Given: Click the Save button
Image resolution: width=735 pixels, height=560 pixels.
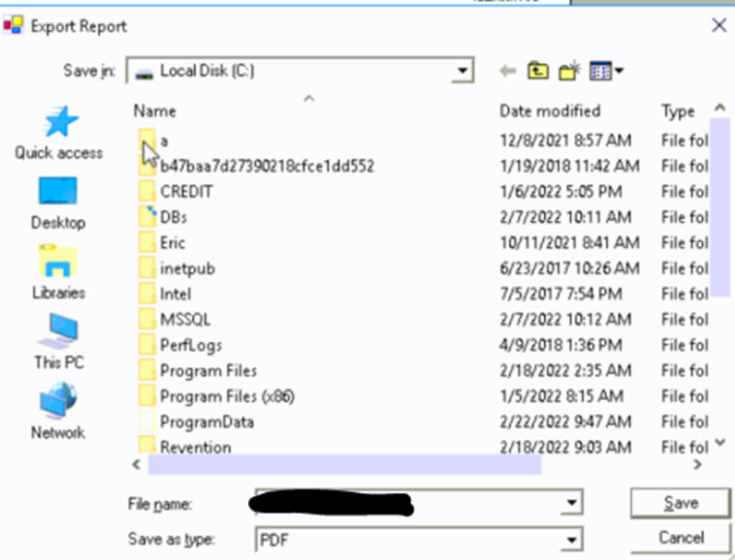Looking at the screenshot, I should [x=681, y=503].
